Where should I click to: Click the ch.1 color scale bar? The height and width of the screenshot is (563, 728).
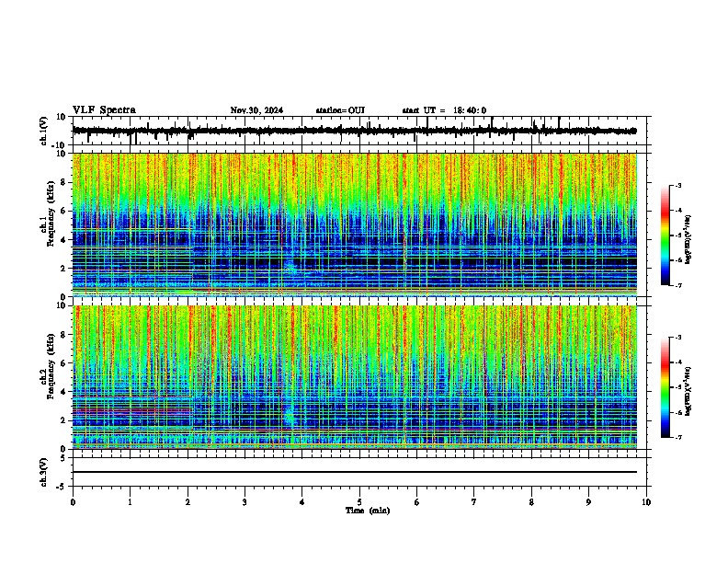point(665,236)
